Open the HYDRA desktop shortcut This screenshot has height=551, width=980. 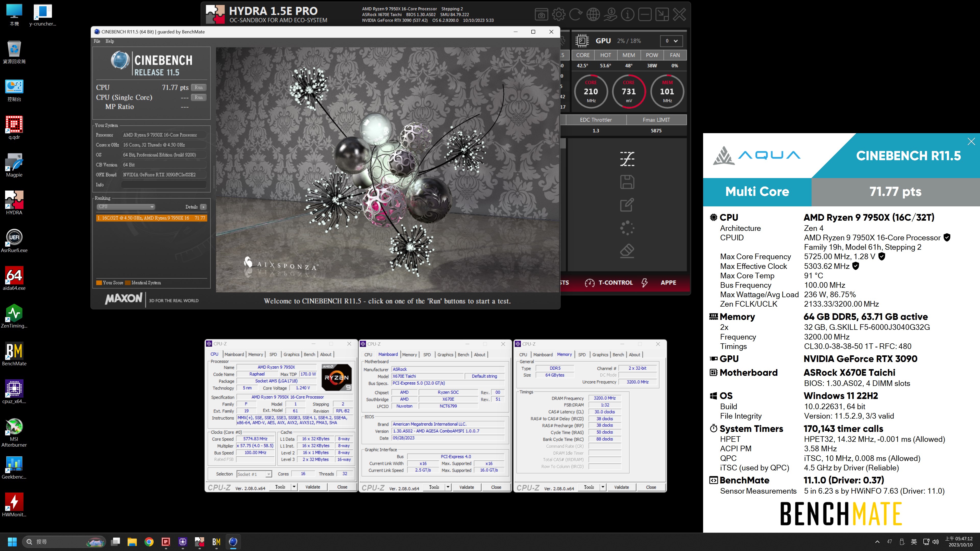pos(14,203)
